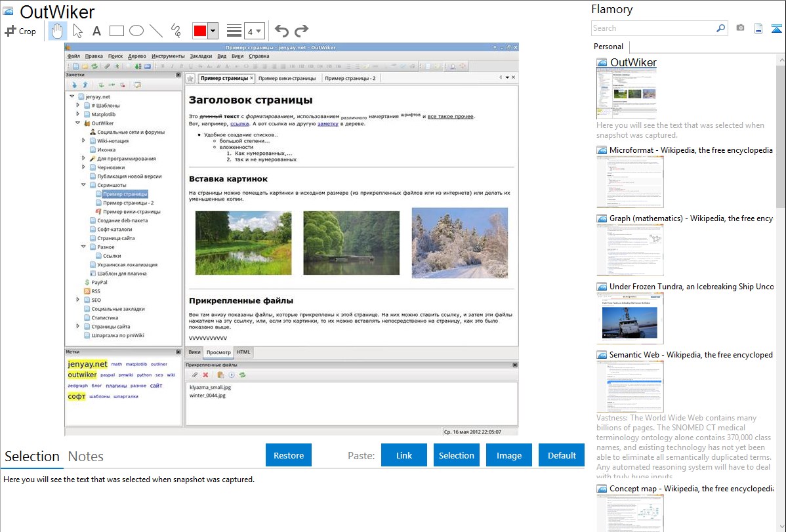Viewport: 786px width, 532px height.
Task: Activate the hand pan tool
Action: pos(58,31)
